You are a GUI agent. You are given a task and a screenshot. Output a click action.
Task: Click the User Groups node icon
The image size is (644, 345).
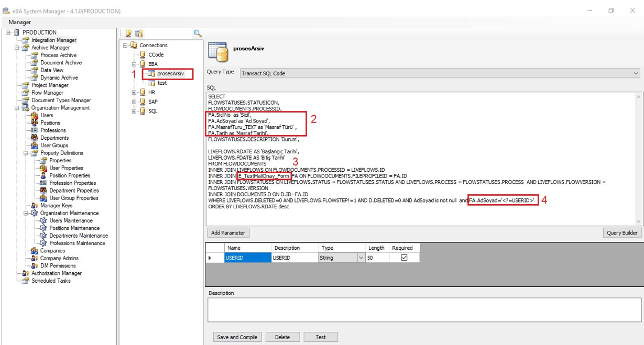pyautogui.click(x=35, y=146)
